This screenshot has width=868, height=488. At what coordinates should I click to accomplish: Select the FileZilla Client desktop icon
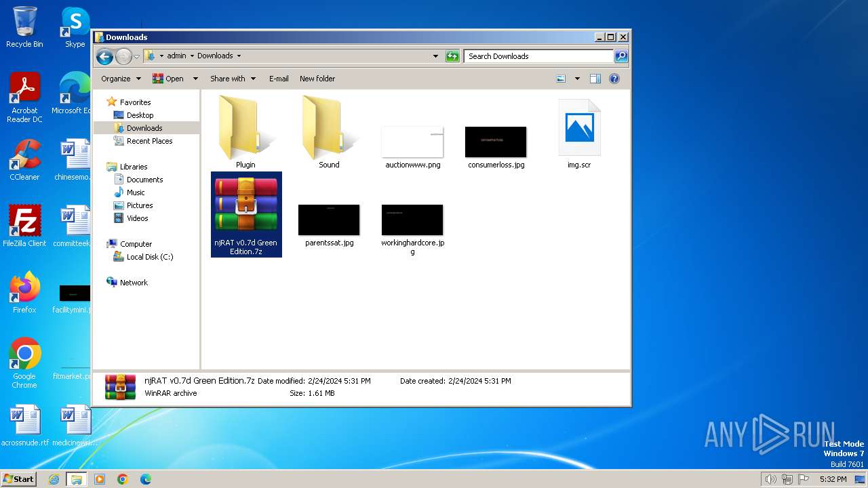click(x=24, y=226)
